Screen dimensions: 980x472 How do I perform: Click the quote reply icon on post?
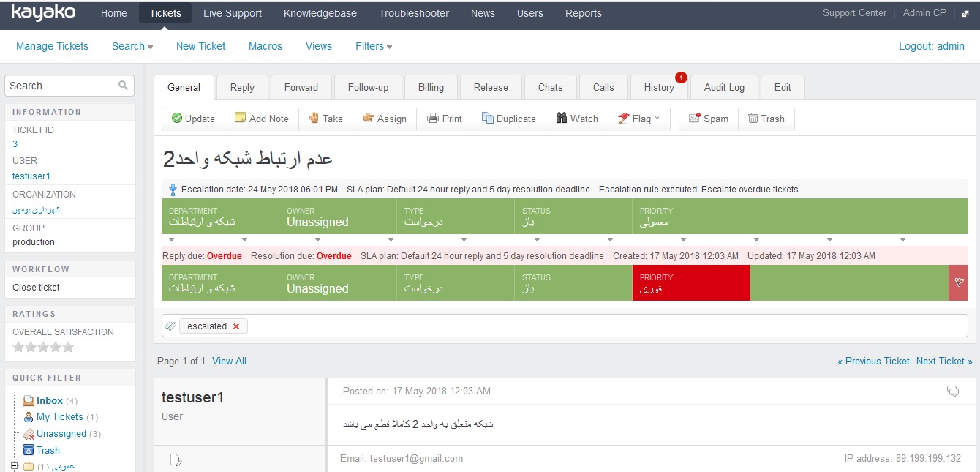click(x=952, y=392)
